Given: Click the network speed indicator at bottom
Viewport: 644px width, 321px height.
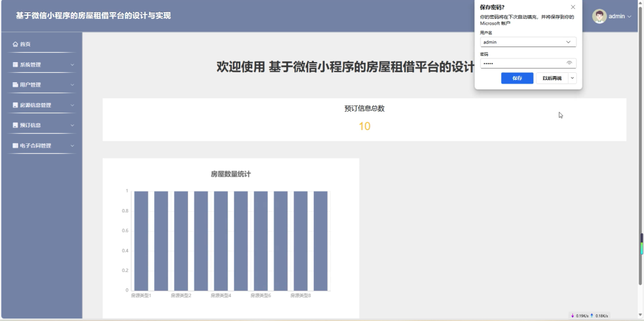Looking at the screenshot, I should point(589,316).
